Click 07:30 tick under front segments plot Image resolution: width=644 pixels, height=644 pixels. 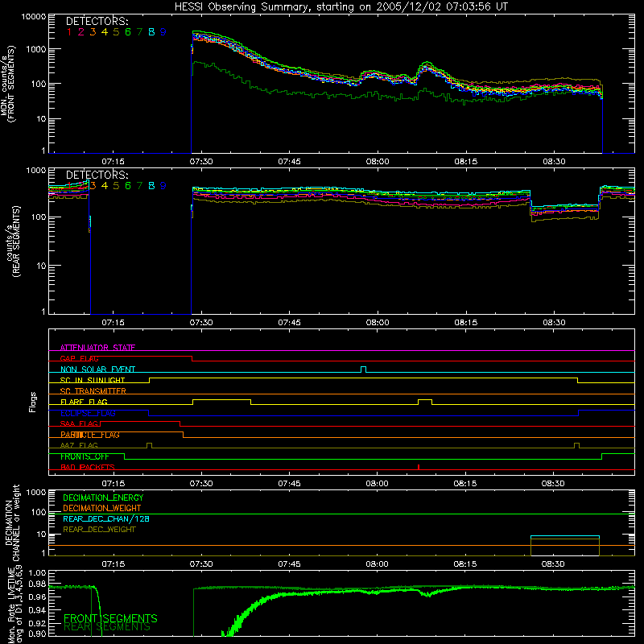(x=201, y=162)
